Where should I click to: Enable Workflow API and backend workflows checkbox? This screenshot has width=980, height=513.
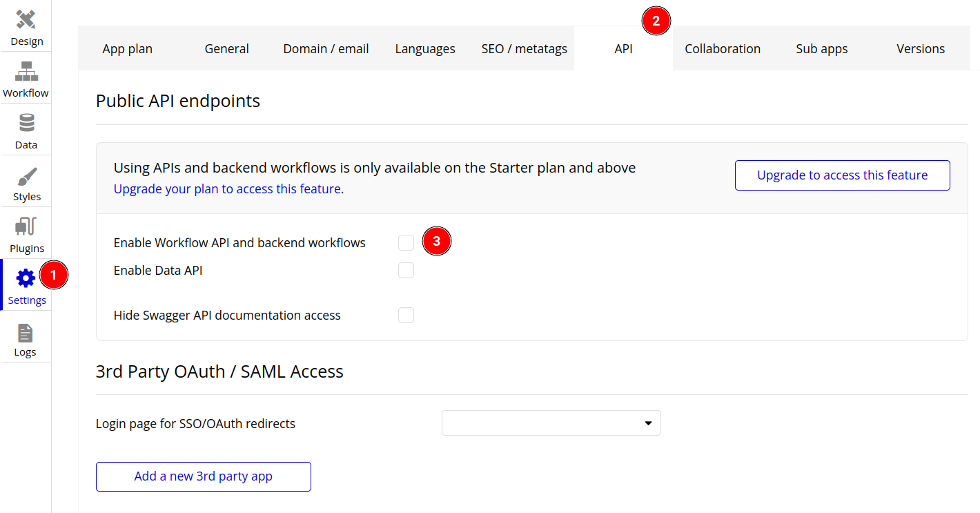point(406,243)
